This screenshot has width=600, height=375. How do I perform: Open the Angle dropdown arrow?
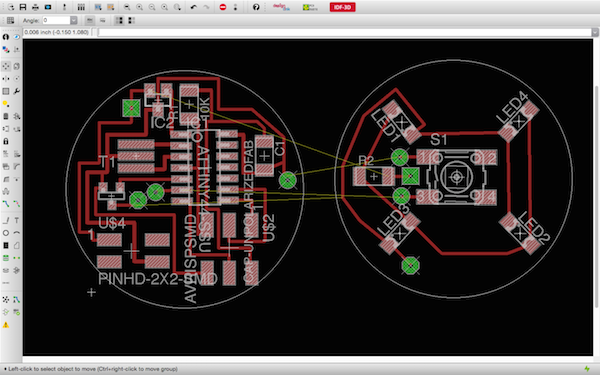click(73, 20)
